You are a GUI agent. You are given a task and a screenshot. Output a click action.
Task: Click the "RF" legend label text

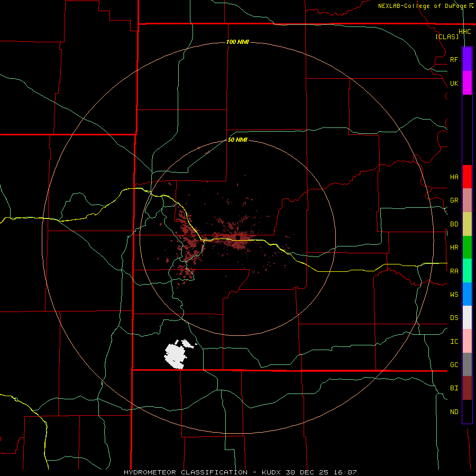click(454, 59)
